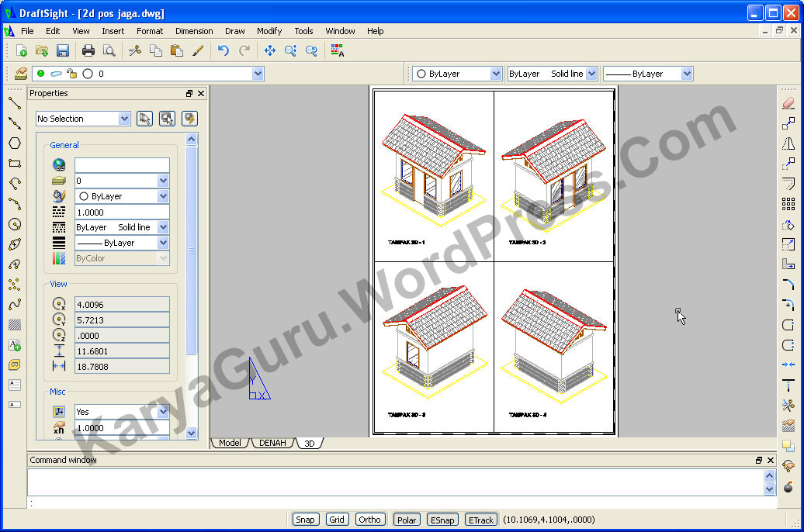Toggle the ESnap button
This screenshot has width=804, height=532.
point(442,520)
